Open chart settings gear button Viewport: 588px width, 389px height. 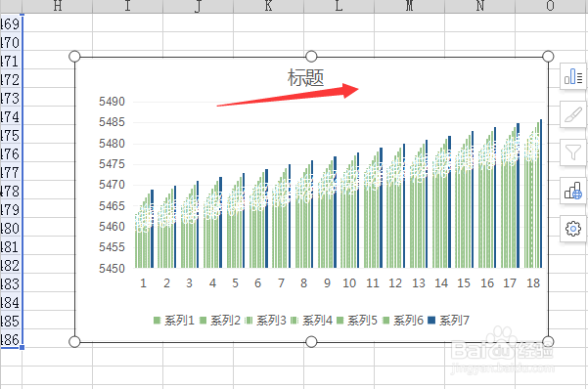click(573, 229)
